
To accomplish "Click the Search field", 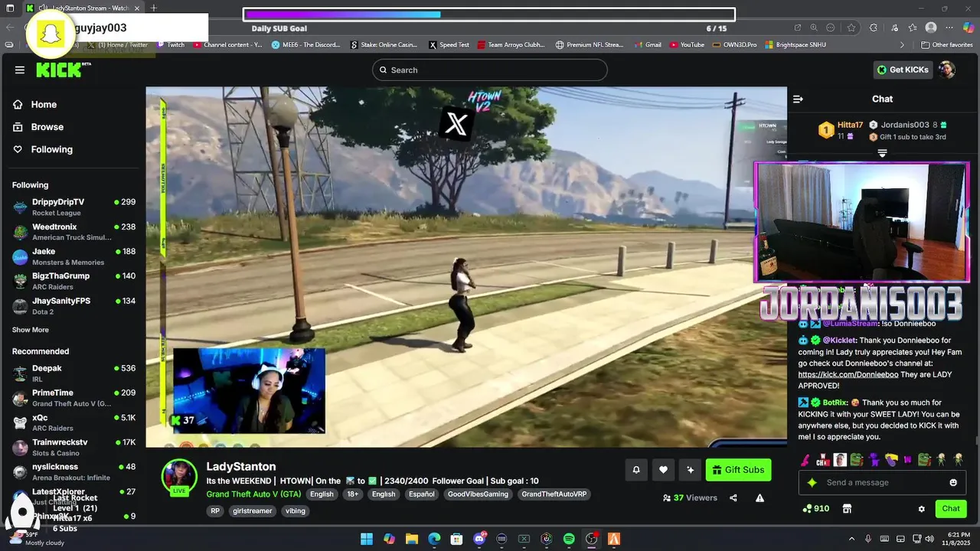I will click(x=490, y=70).
